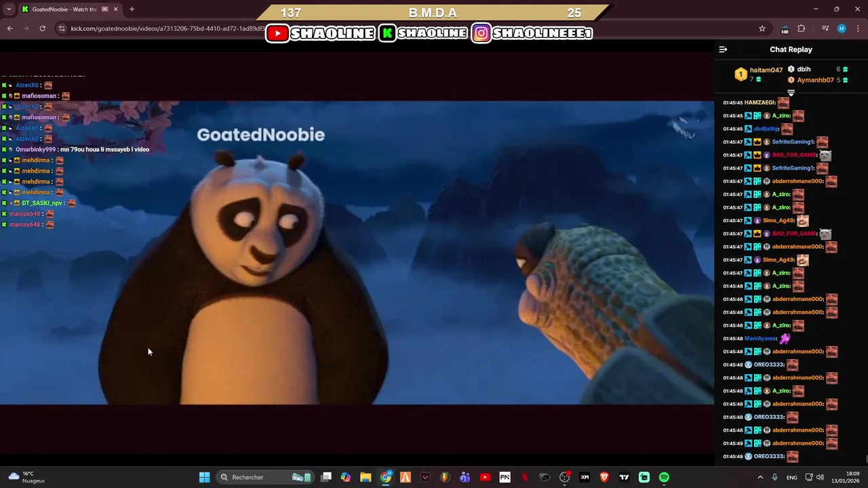The width and height of the screenshot is (868, 488).
Task: Bookmark this page with star icon
Action: pyautogui.click(x=762, y=28)
